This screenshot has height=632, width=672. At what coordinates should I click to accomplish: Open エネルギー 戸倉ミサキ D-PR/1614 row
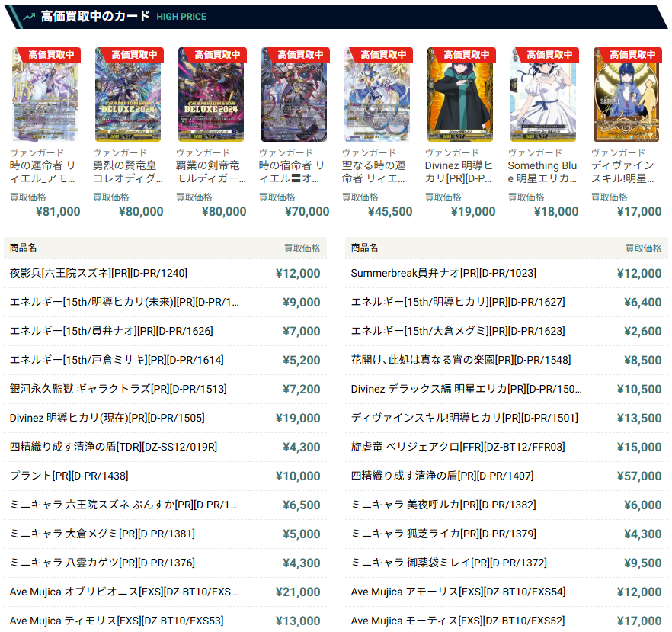(x=165, y=360)
